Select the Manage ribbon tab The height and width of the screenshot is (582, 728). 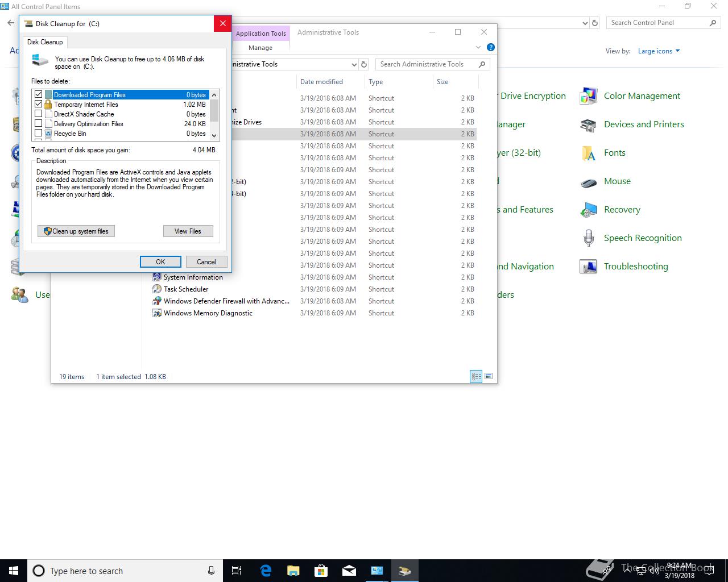pos(260,48)
